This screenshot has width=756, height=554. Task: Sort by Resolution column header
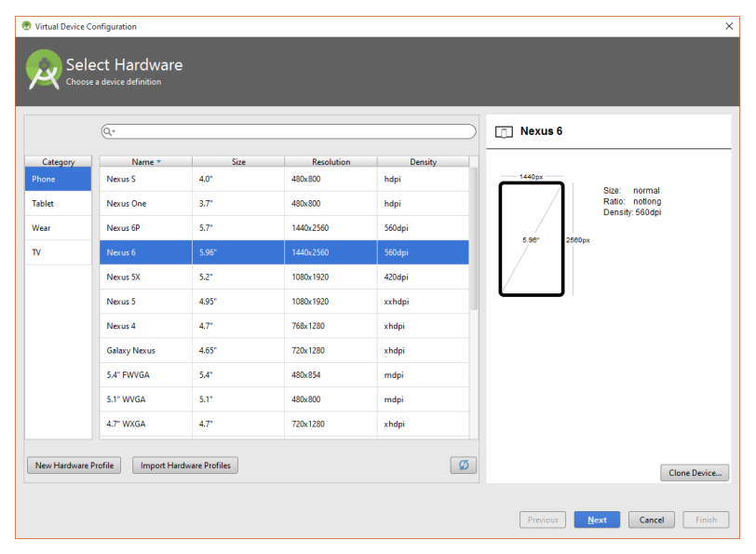(x=331, y=161)
